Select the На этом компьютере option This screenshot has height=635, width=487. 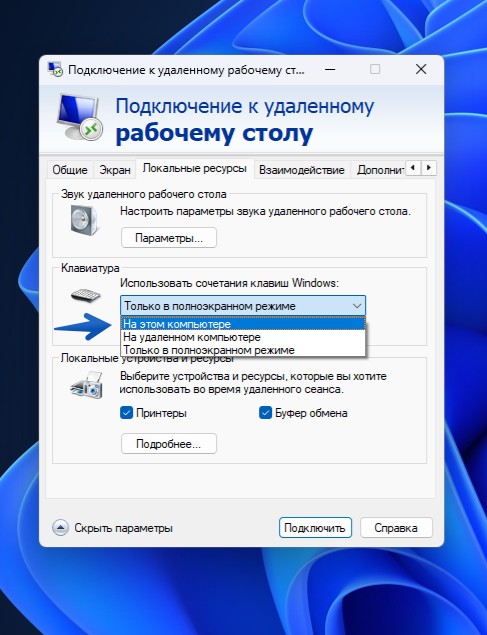coord(243,324)
